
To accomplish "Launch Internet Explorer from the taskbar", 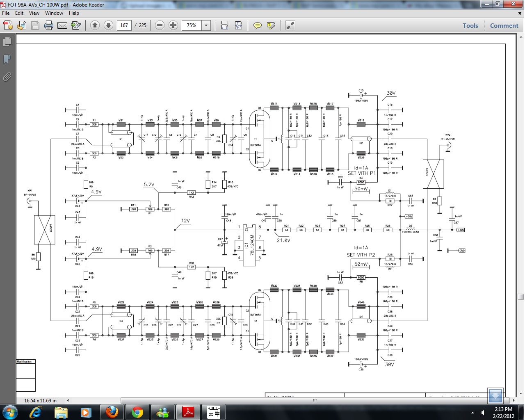I will (36, 412).
